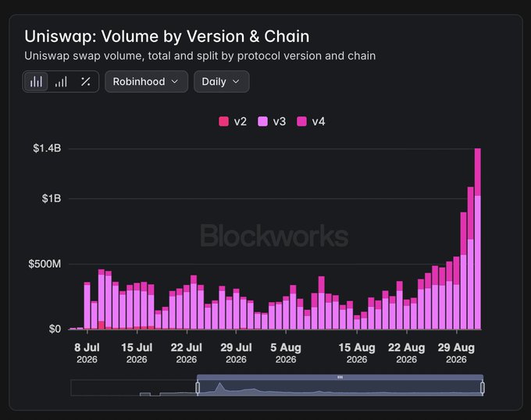The image size is (531, 420).
Task: Click the 15 Jul 2026 axis label
Action: (137, 354)
